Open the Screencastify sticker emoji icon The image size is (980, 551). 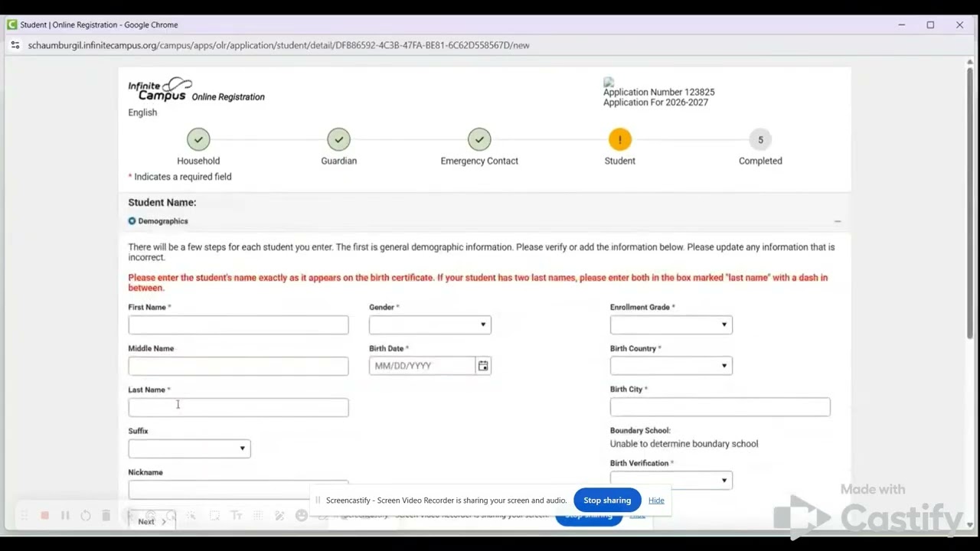pyautogui.click(x=302, y=516)
